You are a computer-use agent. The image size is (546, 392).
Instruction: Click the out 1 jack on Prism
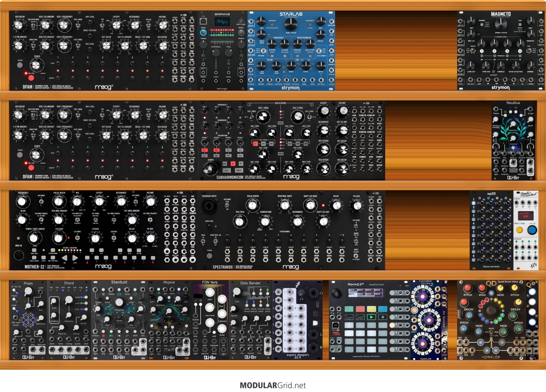coord(33,349)
